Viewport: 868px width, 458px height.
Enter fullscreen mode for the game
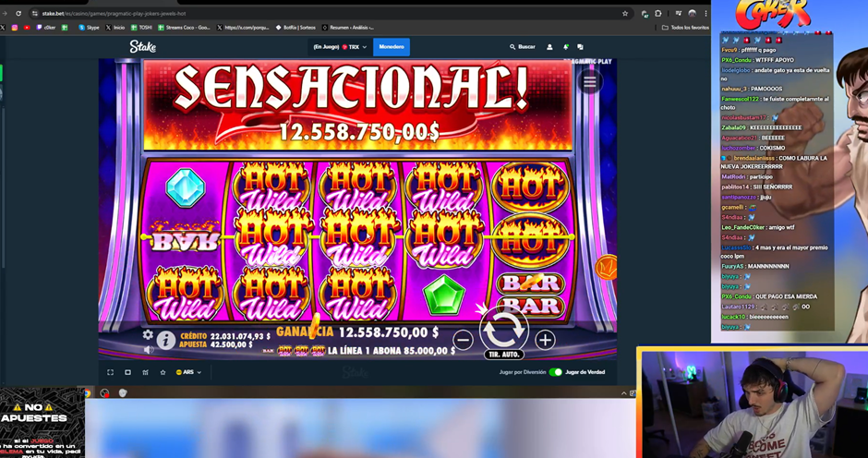[x=110, y=372]
